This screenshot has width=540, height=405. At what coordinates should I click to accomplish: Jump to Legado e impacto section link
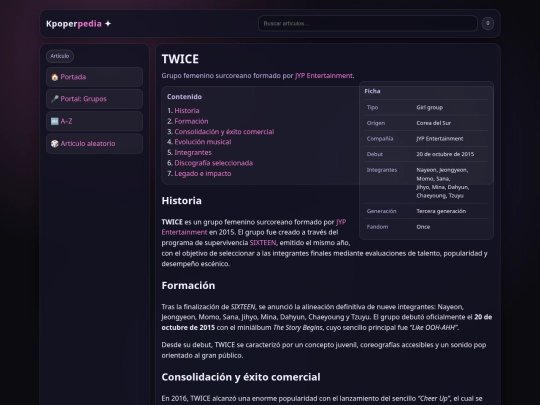(x=203, y=174)
